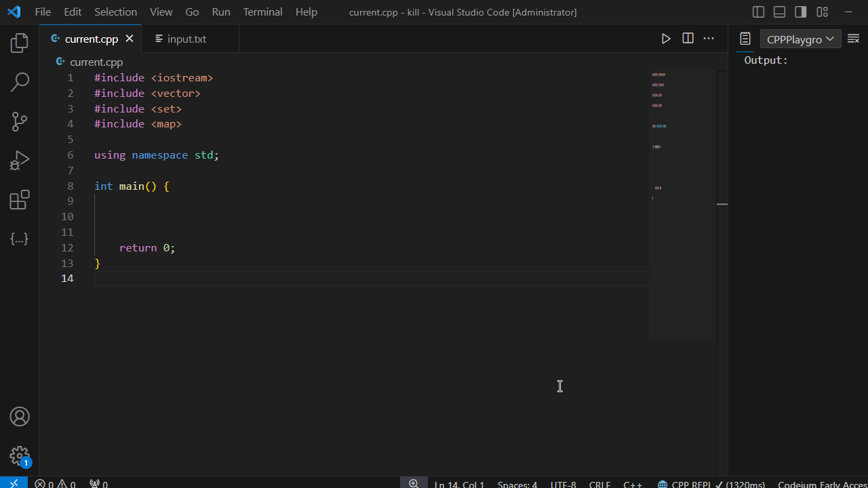Image resolution: width=868 pixels, height=488 pixels.
Task: Toggle the Secondary Side Bar layout
Action: (x=801, y=12)
